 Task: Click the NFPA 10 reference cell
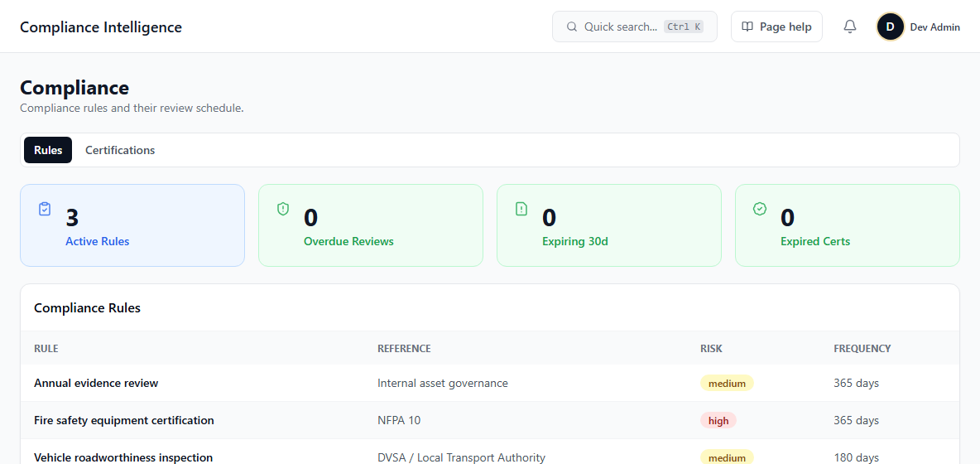[x=399, y=420]
